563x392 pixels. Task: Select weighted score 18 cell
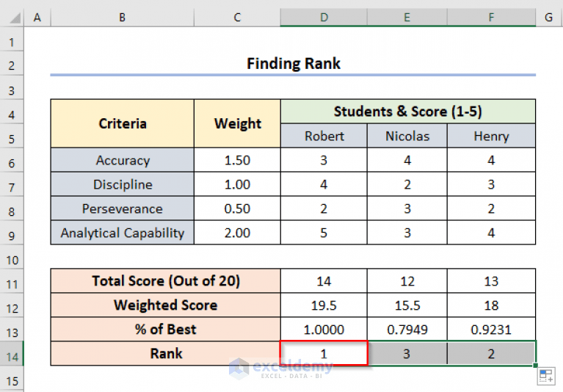[492, 305]
